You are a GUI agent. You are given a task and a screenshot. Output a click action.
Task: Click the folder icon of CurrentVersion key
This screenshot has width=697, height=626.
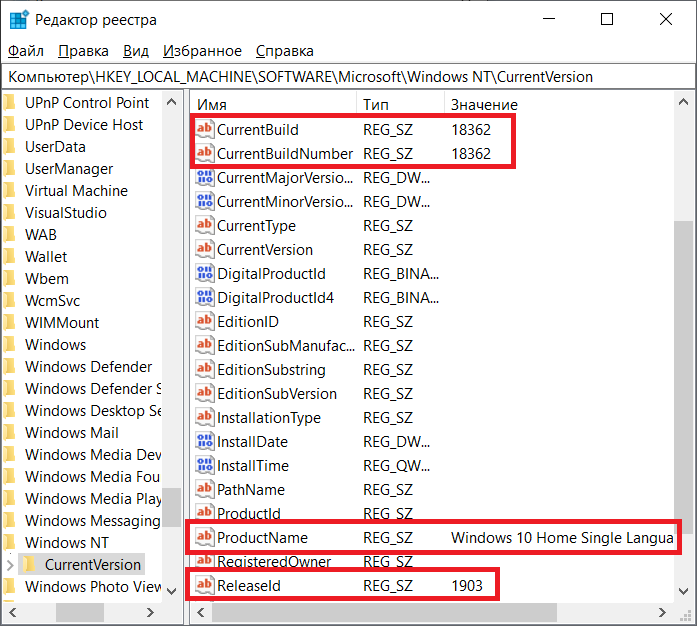tap(29, 565)
